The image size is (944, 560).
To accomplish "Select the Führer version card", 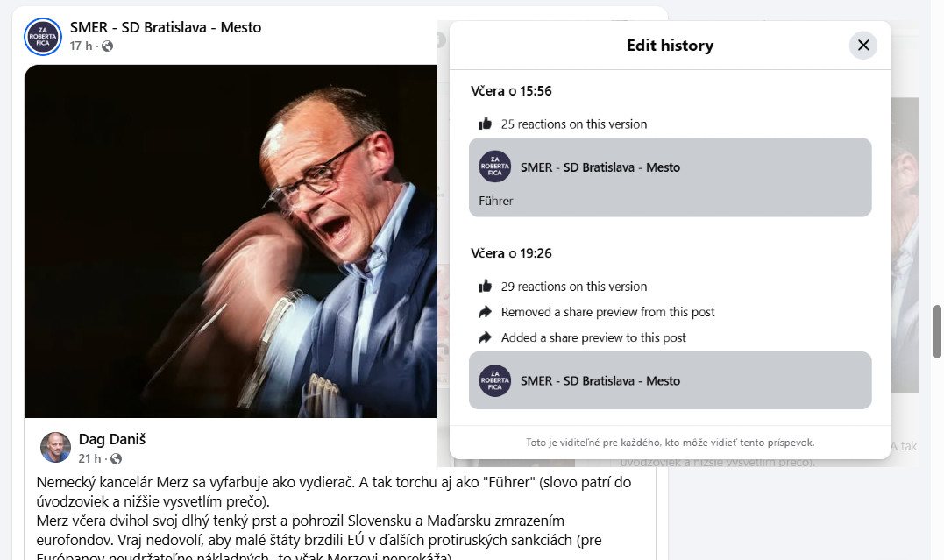I will point(670,178).
